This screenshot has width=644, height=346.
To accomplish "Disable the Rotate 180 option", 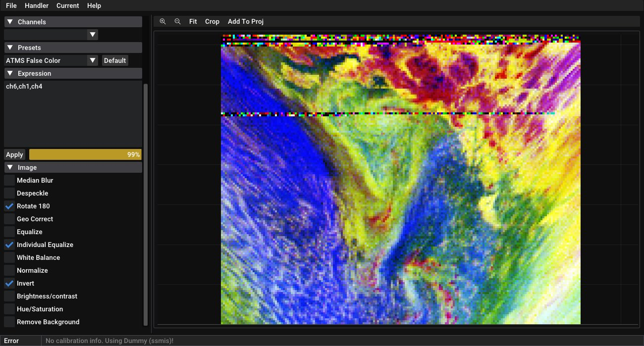I will [9, 206].
